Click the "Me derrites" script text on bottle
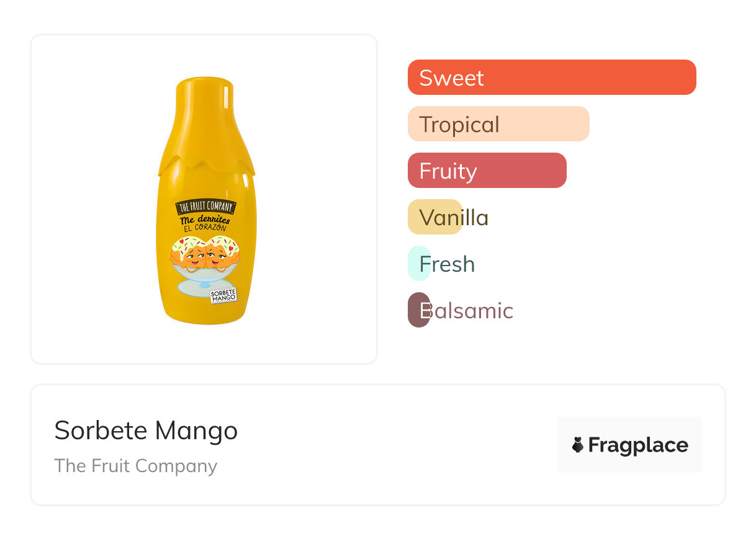 tap(205, 220)
